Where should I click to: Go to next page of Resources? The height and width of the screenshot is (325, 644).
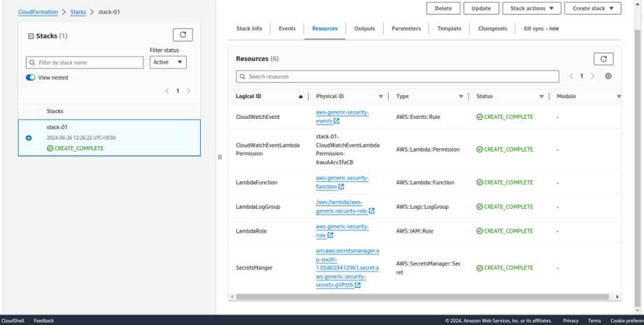(x=592, y=76)
